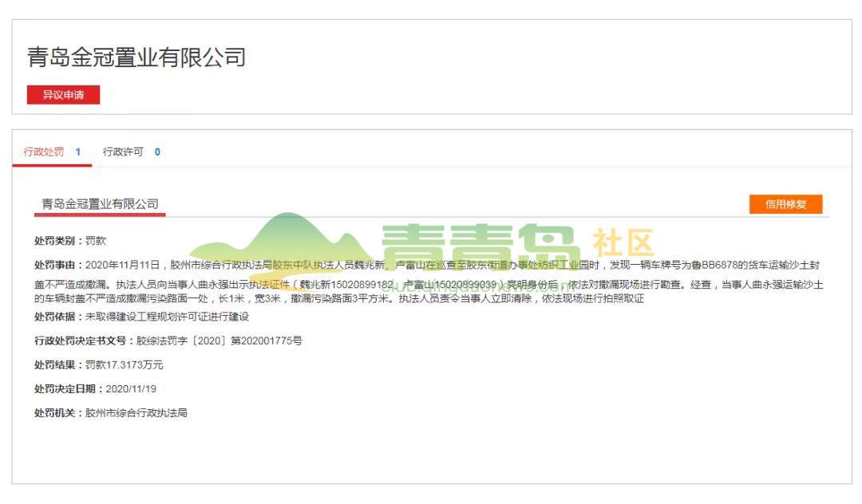Screen dimensions: 862x504
Task: Click the 处罚依据 line about 建设工程规划许可证
Action: point(141,317)
